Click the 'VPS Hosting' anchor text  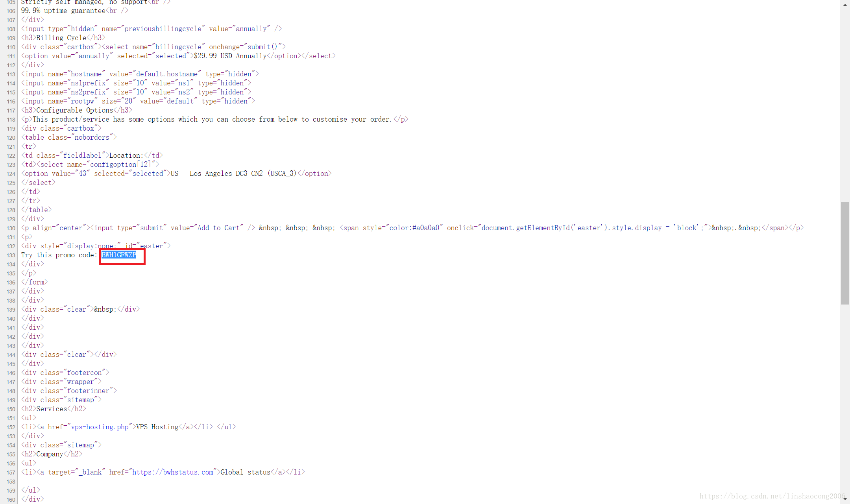click(157, 427)
